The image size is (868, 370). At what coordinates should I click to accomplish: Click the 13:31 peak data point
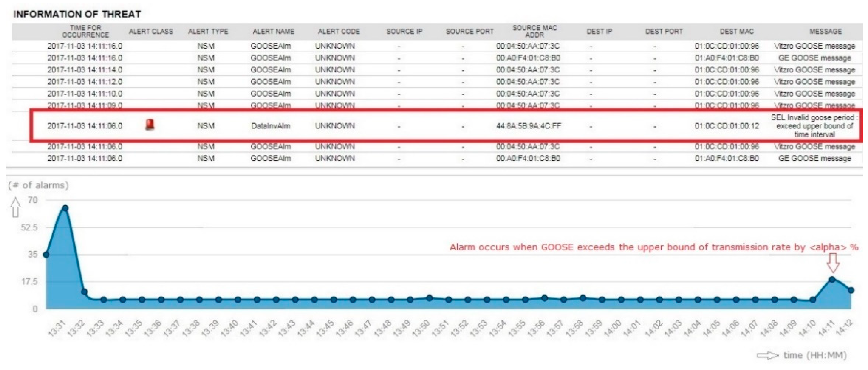pos(65,208)
